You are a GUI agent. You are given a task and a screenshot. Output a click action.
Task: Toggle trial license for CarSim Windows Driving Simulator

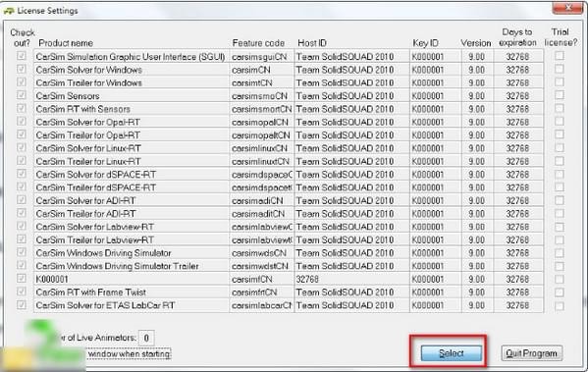click(560, 253)
